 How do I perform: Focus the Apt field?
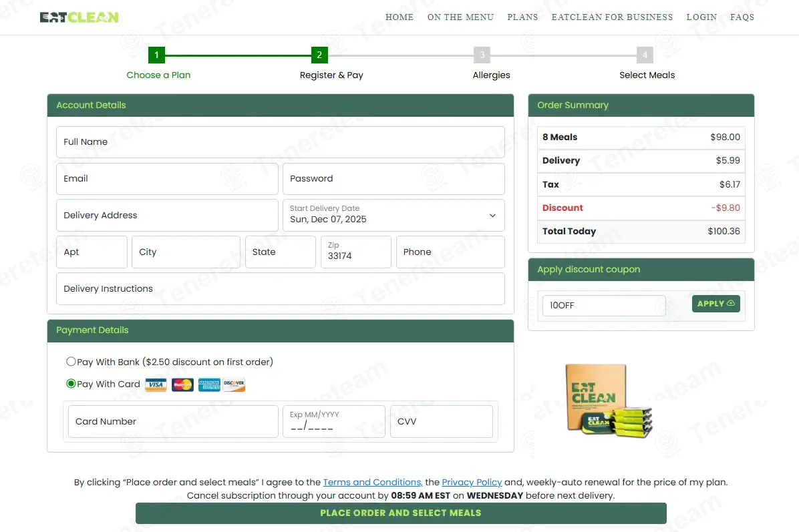[x=92, y=252]
